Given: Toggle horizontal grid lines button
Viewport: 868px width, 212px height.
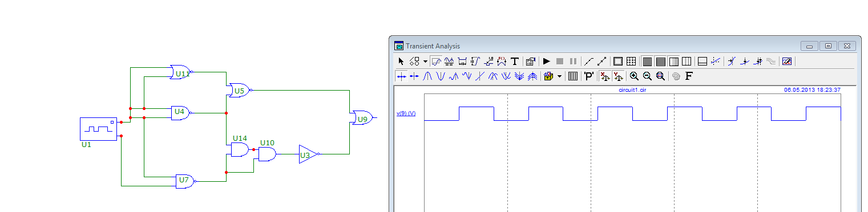Looking at the screenshot, I should point(660,61).
